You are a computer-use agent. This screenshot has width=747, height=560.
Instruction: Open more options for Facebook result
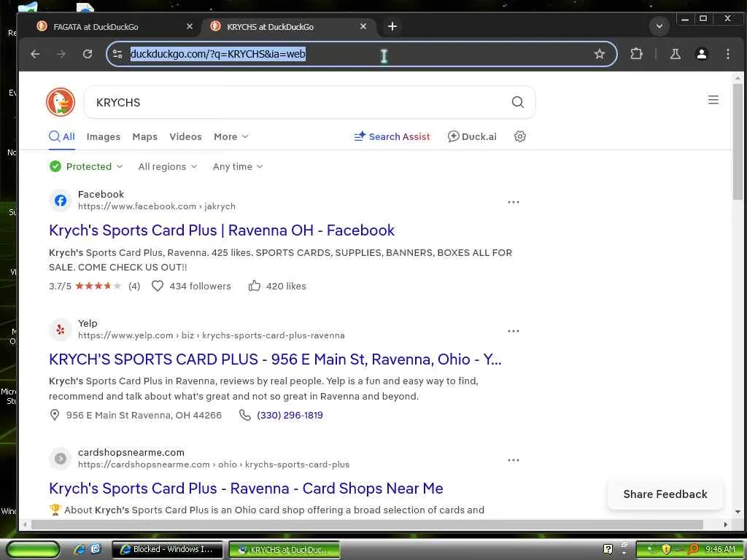513,202
